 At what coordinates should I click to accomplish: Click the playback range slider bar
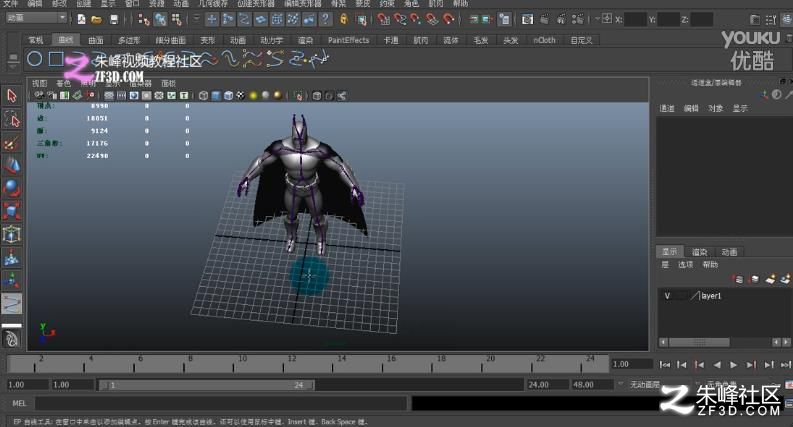207,385
